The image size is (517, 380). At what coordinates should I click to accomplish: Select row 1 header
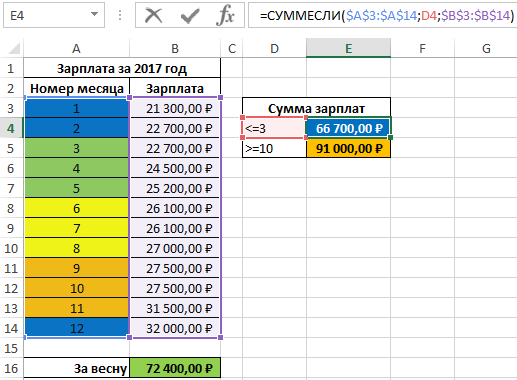click(x=11, y=68)
